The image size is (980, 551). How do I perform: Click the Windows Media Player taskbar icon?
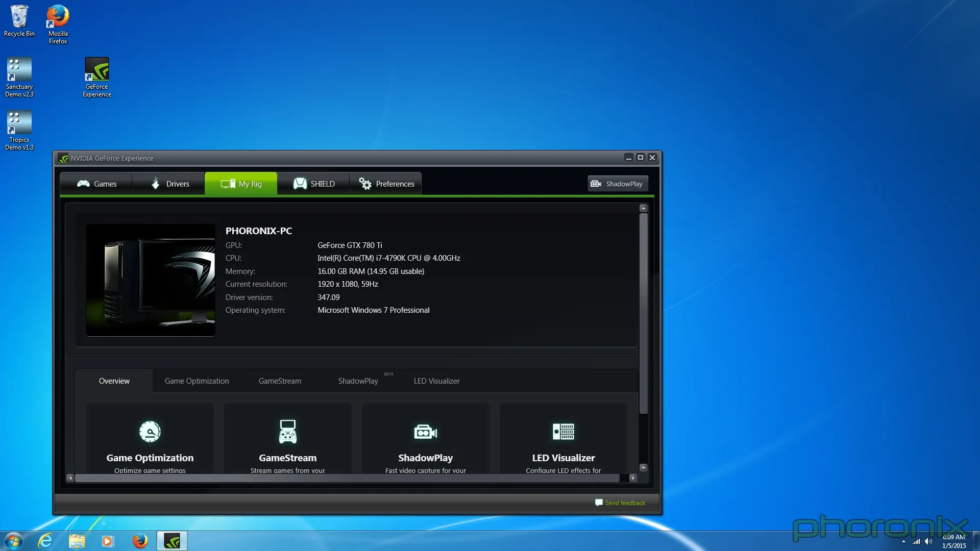[108, 540]
